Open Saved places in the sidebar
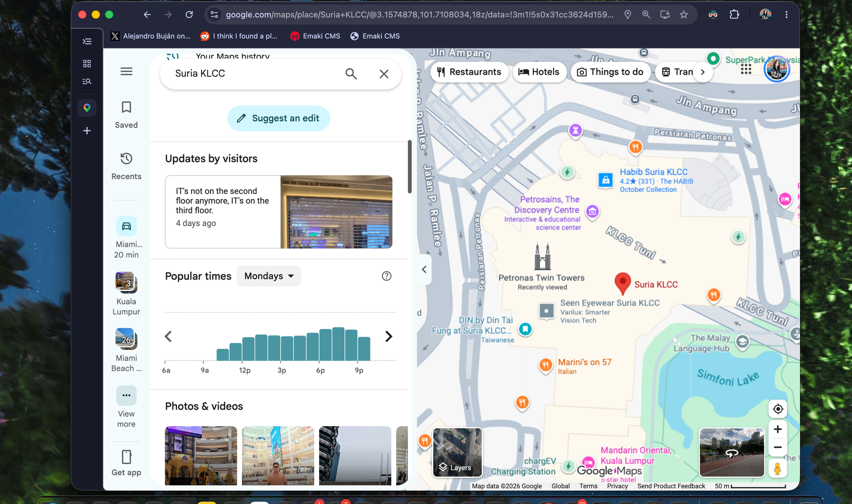Viewport: 852px width, 504px height. pyautogui.click(x=127, y=115)
